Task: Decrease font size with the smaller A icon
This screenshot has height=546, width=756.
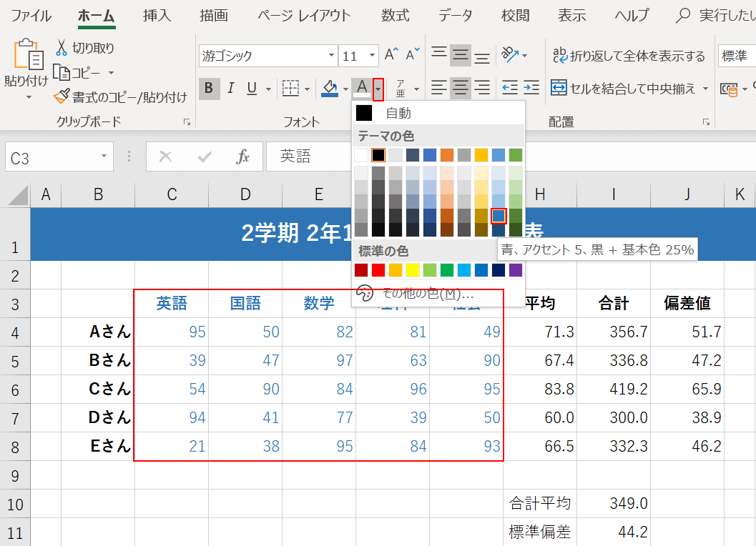Action: click(413, 54)
